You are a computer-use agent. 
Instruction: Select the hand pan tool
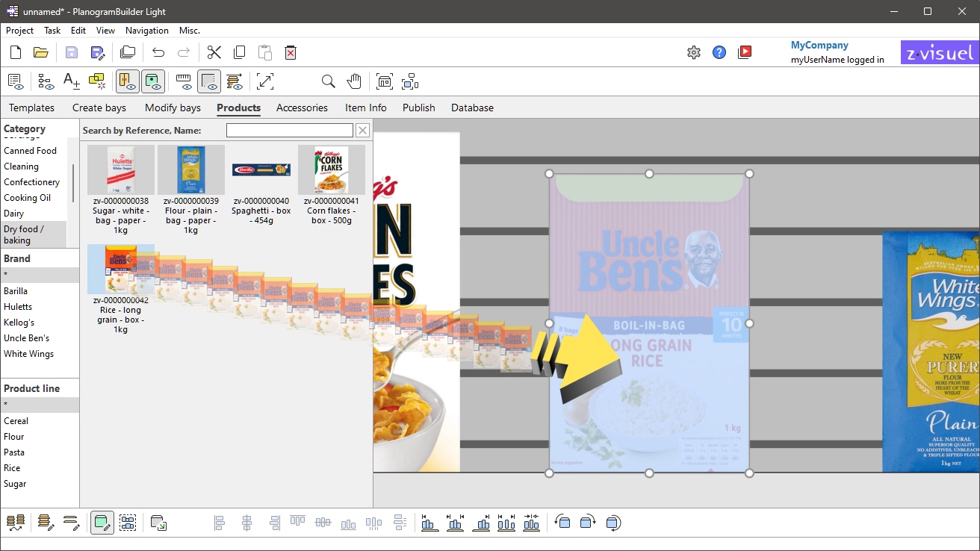pyautogui.click(x=353, y=81)
